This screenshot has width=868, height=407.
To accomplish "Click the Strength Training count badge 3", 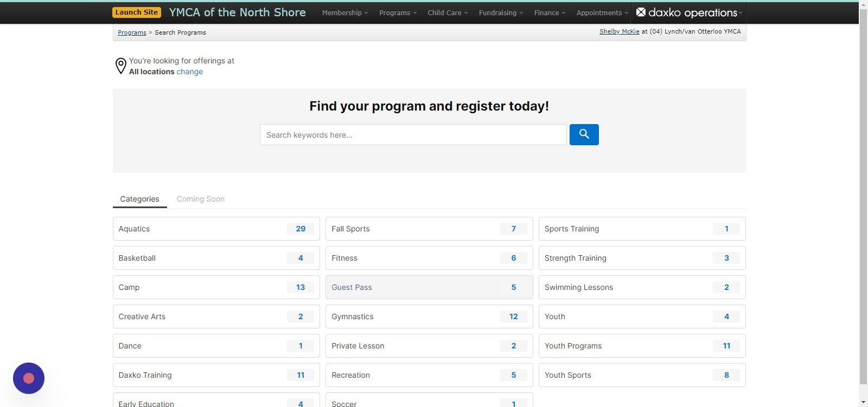I will pos(726,258).
